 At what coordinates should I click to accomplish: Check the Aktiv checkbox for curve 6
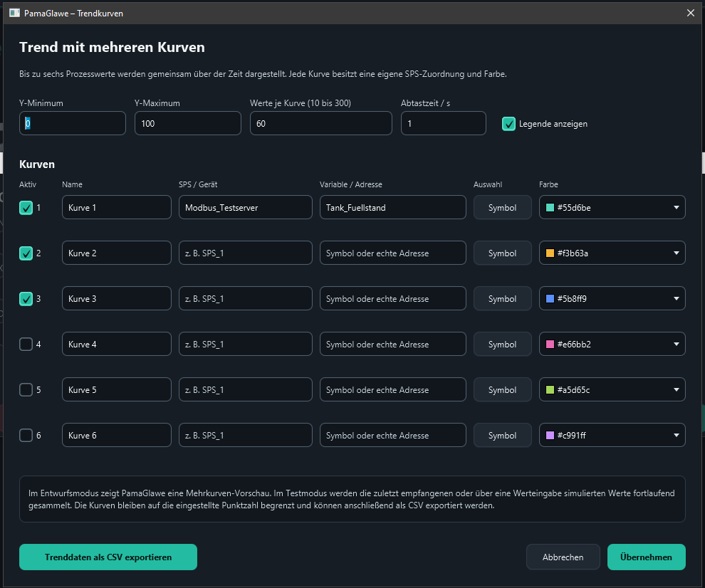(x=26, y=435)
